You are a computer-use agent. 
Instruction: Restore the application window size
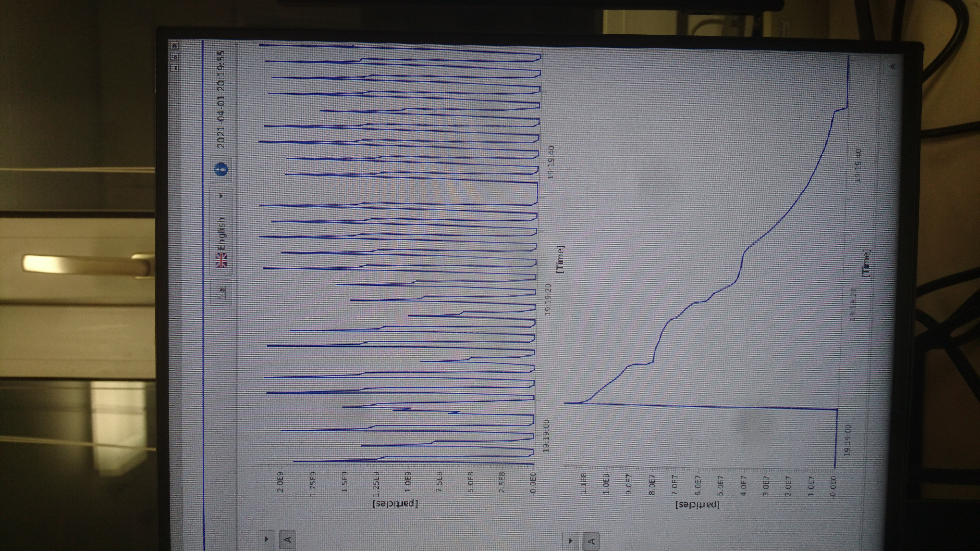click(x=174, y=57)
